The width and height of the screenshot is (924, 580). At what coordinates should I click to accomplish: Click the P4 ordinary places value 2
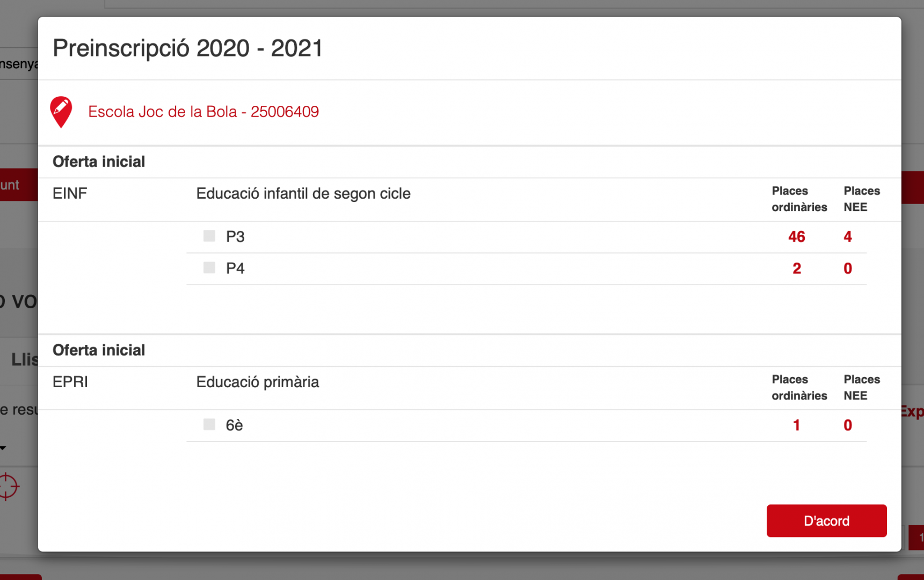pos(796,269)
